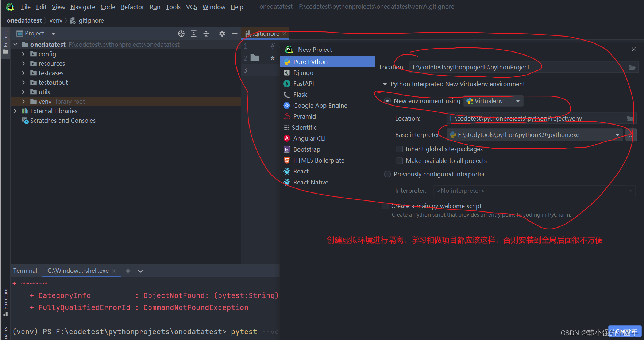Open the File menu
This screenshot has height=340, width=644.
pyautogui.click(x=26, y=7)
